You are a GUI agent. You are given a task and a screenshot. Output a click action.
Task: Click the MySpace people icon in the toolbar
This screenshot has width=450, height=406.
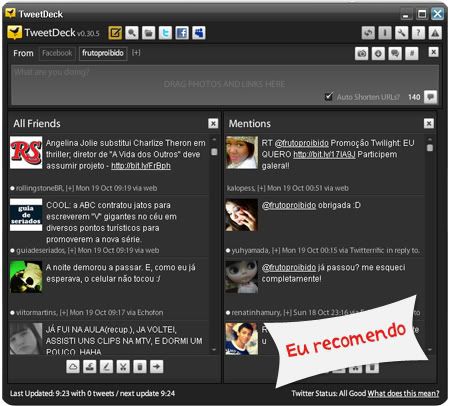(x=199, y=33)
